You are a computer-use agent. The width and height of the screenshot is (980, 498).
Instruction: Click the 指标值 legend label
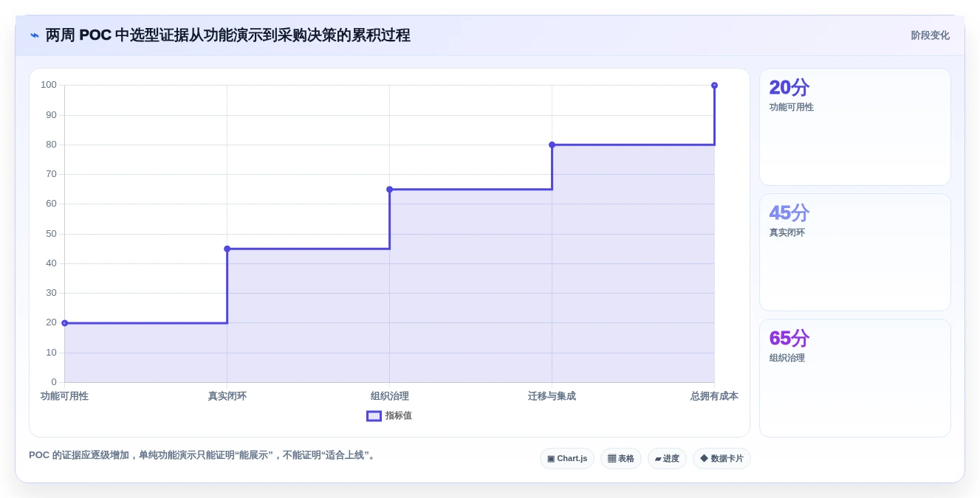click(399, 416)
